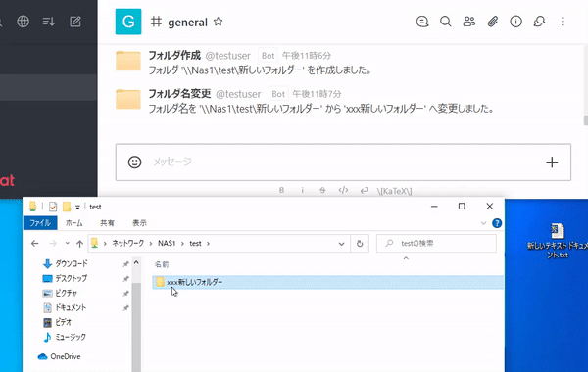This screenshot has height=372, width=588.
Task: Click the message input field
Action: click(343, 162)
